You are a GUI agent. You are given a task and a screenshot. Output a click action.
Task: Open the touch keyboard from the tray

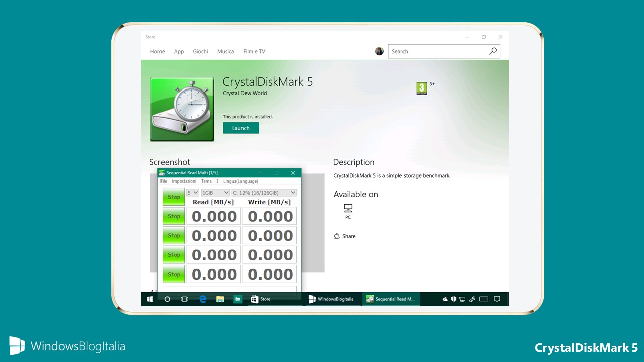484,299
